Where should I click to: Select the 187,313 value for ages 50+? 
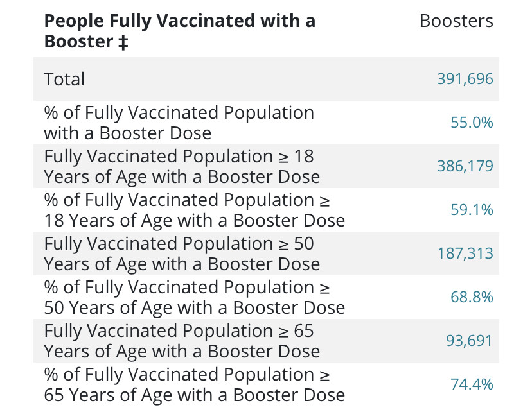click(465, 253)
